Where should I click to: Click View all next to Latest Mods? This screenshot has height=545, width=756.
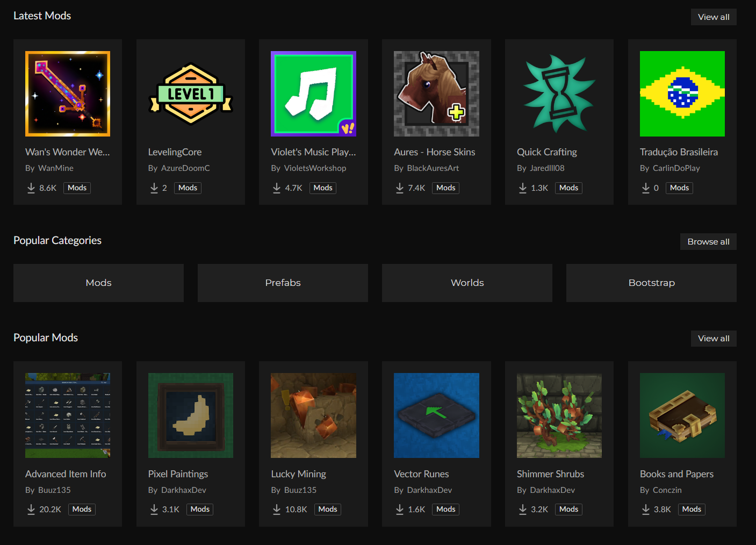[714, 17]
